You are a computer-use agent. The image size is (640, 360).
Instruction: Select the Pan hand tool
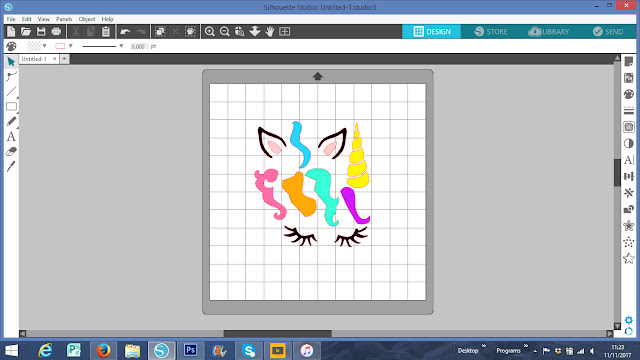click(x=270, y=31)
